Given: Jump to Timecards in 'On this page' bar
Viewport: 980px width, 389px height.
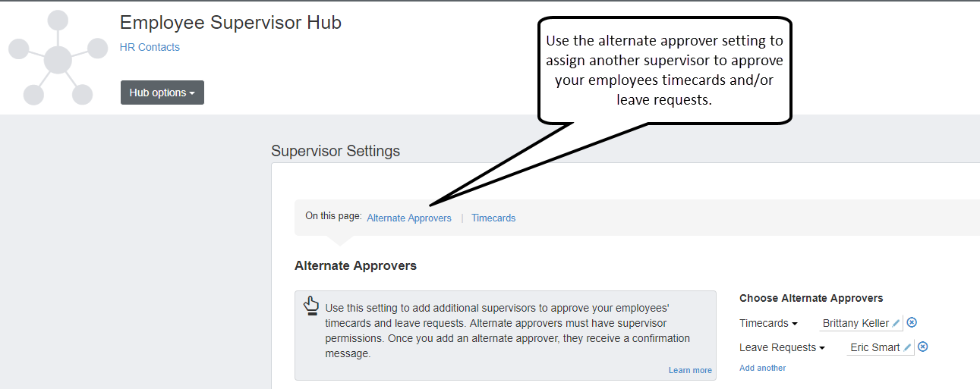Looking at the screenshot, I should 493,218.
